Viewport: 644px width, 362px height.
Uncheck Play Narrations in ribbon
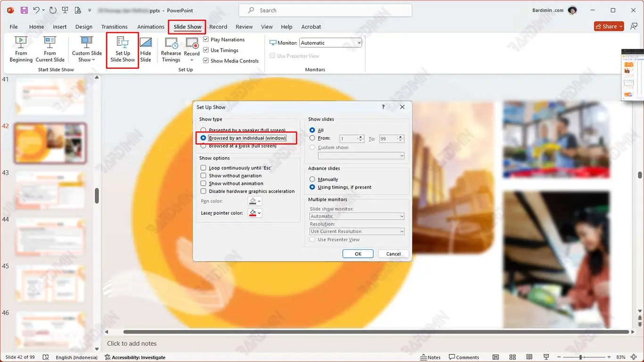pos(206,40)
